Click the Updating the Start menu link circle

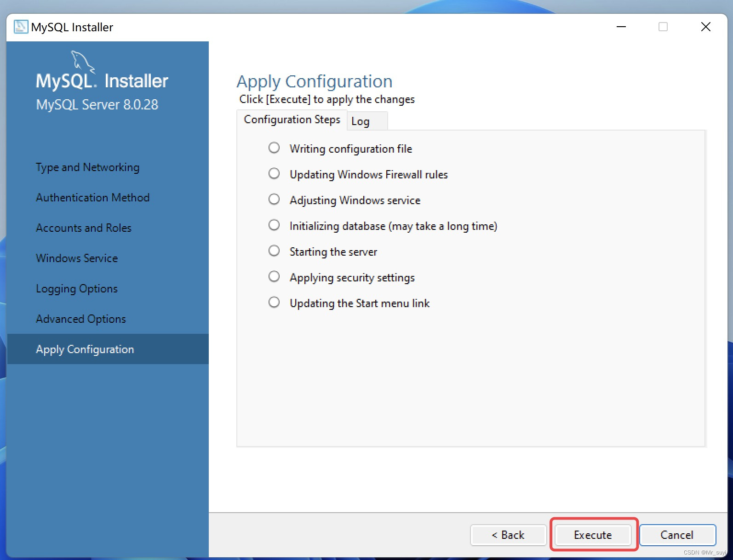click(x=274, y=302)
